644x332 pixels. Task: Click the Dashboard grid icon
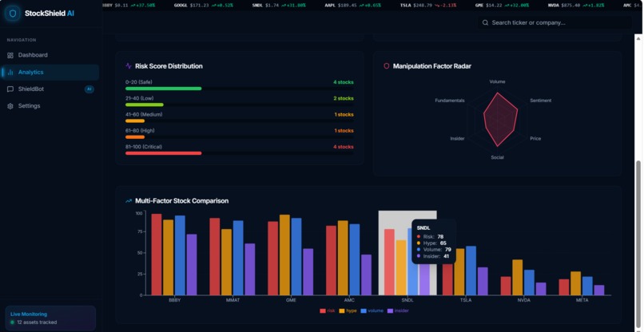10,55
